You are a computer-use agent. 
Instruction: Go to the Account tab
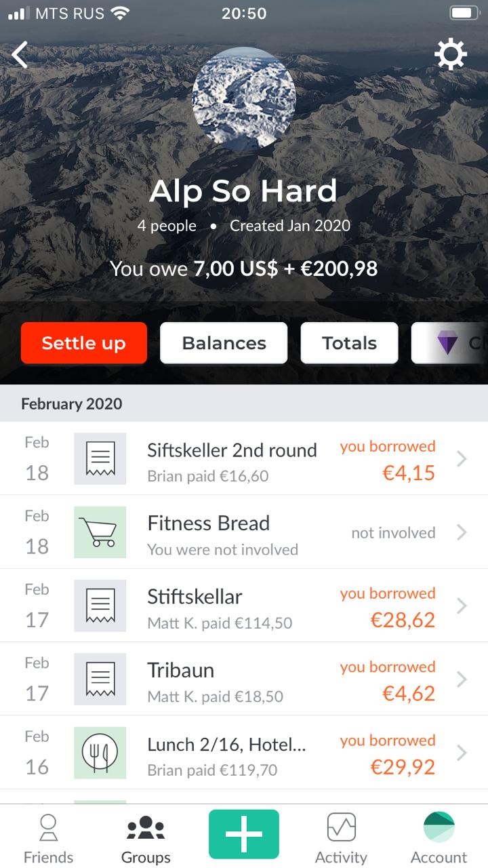tap(439, 840)
